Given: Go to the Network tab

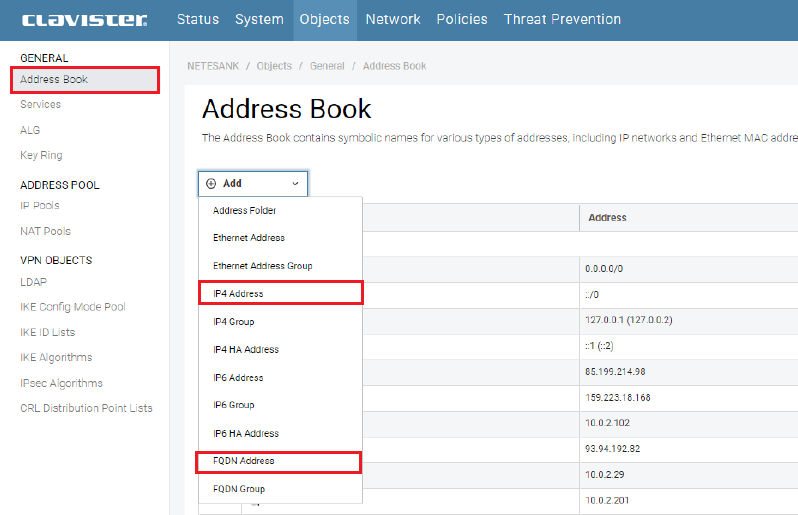Looking at the screenshot, I should (393, 20).
